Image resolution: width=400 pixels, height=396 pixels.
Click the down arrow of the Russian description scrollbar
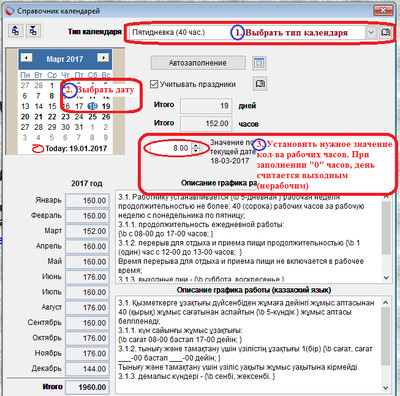[x=386, y=278]
